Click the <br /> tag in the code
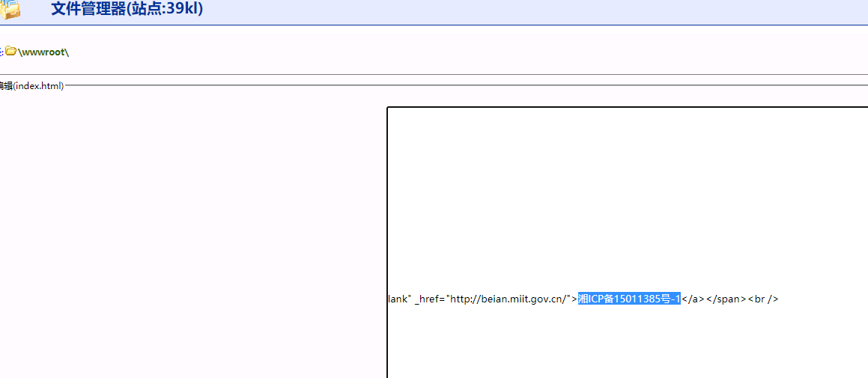 tap(763, 299)
